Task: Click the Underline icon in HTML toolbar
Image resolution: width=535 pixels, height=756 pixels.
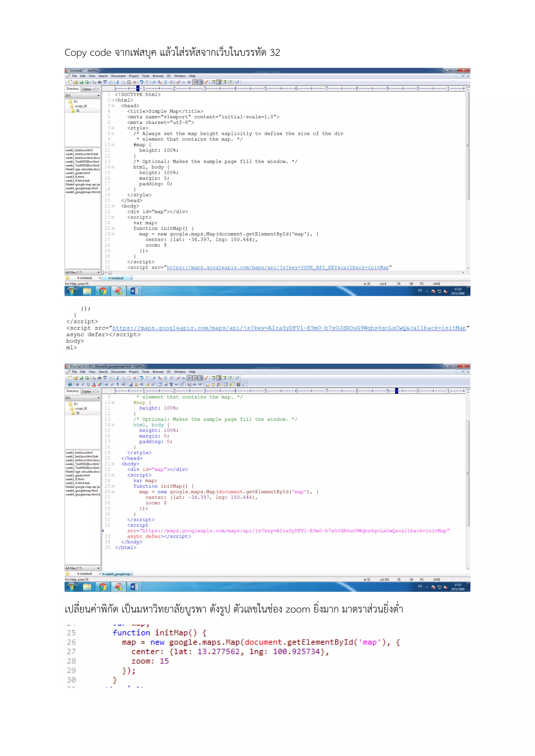Action: point(88,385)
